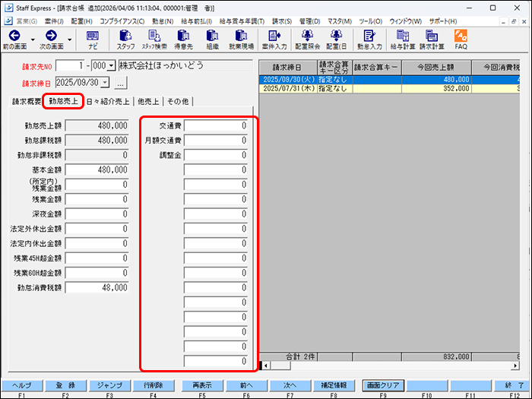The width and height of the screenshot is (532, 399).
Task: Open the 勤怠(N) menu
Action: (163, 21)
